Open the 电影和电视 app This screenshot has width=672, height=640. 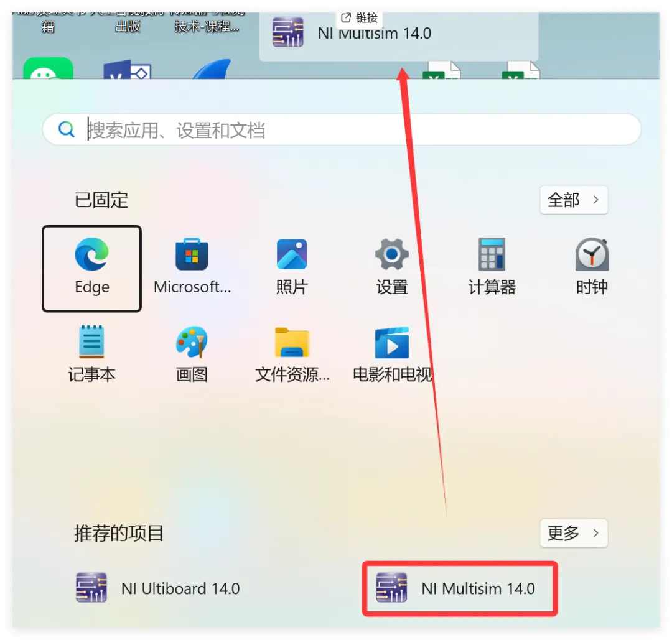coord(392,355)
